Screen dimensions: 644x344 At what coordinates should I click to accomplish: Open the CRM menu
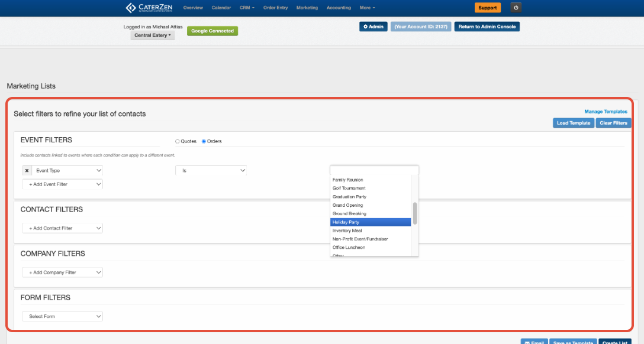tap(247, 8)
